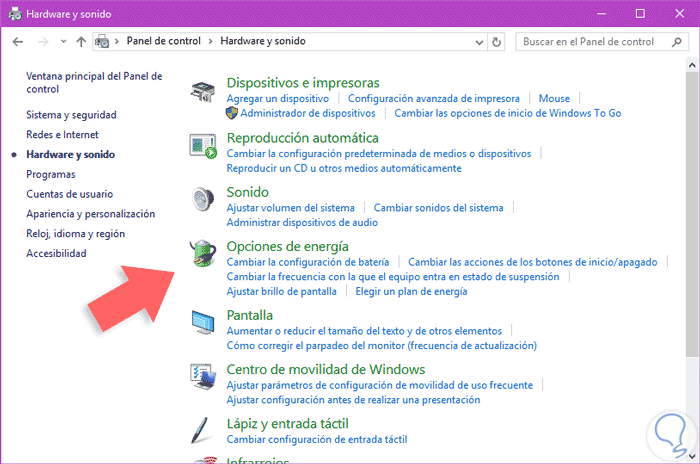Open Pantalla heading link
This screenshot has width=700, height=464.
tap(250, 315)
